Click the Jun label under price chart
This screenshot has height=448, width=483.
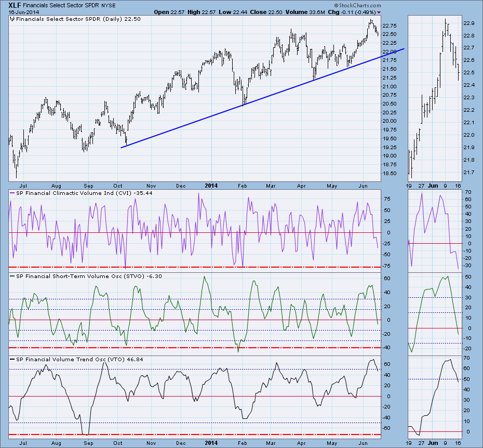pyautogui.click(x=363, y=186)
